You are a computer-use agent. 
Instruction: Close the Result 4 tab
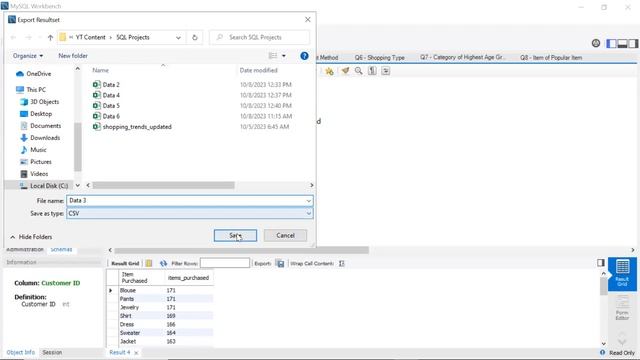pos(136,353)
